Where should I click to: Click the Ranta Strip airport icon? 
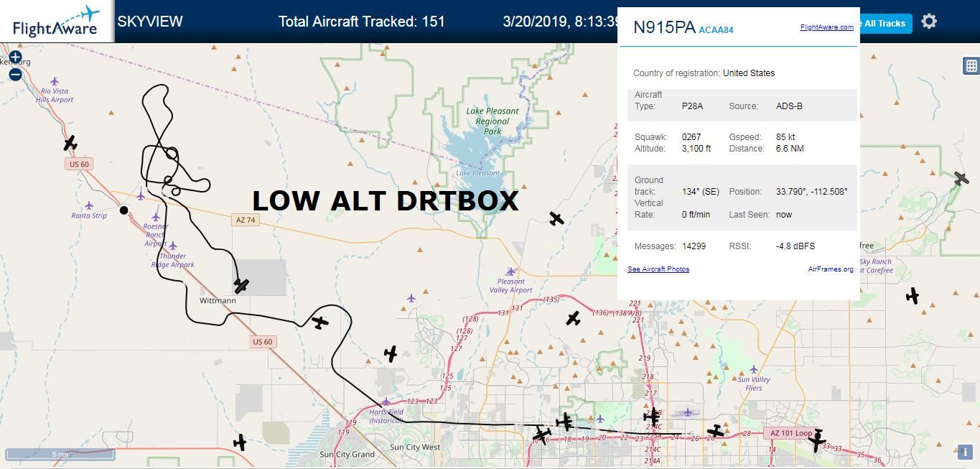point(89,206)
